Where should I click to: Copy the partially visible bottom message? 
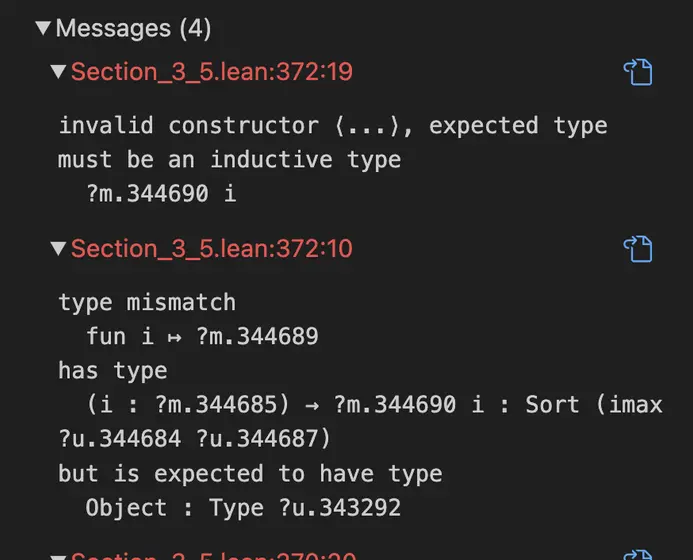[637, 553]
